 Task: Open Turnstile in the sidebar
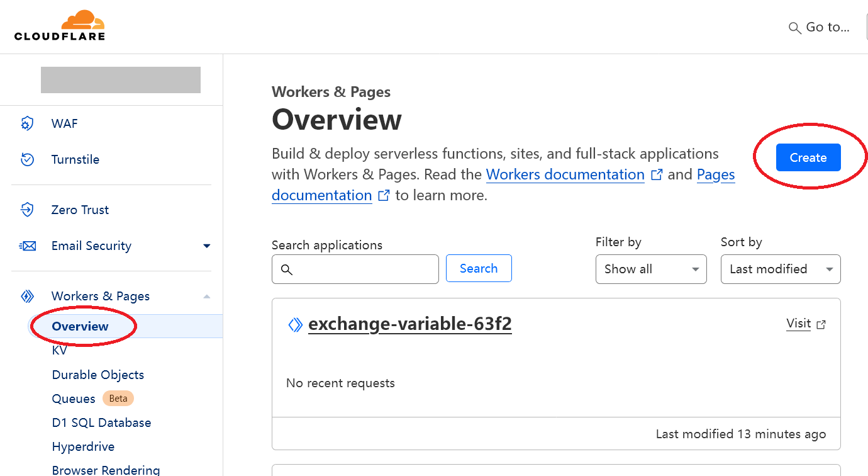[x=75, y=159]
